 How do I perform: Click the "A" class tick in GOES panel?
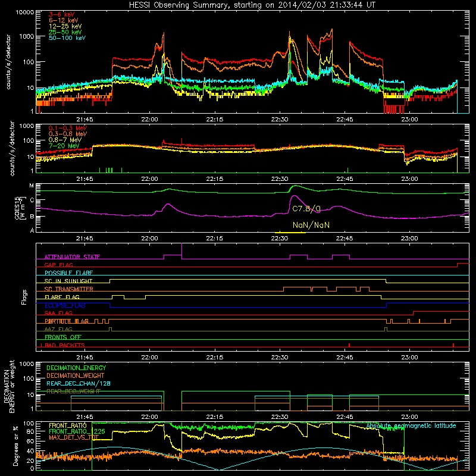click(x=32, y=230)
